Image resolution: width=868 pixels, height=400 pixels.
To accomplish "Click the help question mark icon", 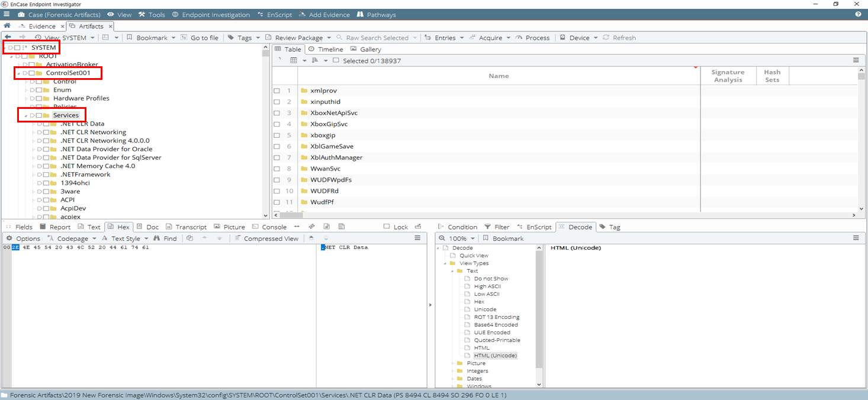I will (x=858, y=14).
